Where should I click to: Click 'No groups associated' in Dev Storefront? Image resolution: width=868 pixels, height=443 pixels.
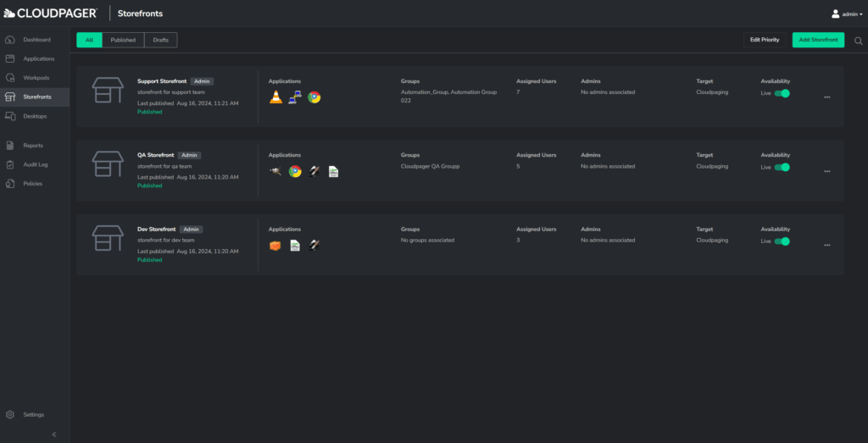click(427, 241)
